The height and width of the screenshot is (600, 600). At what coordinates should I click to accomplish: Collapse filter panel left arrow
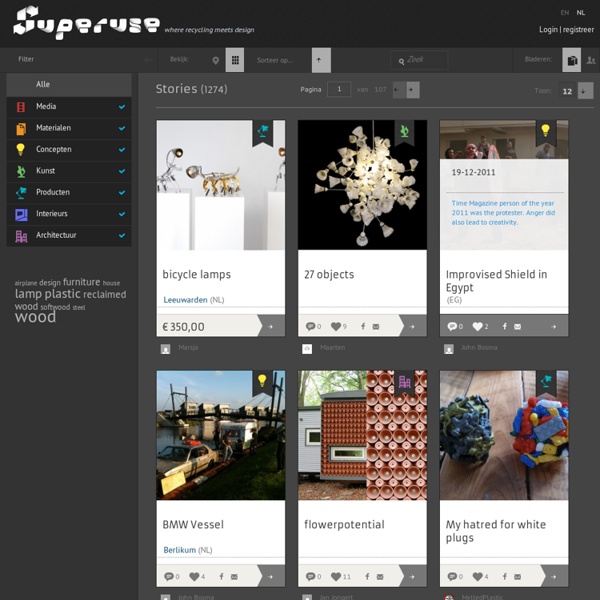[x=148, y=60]
